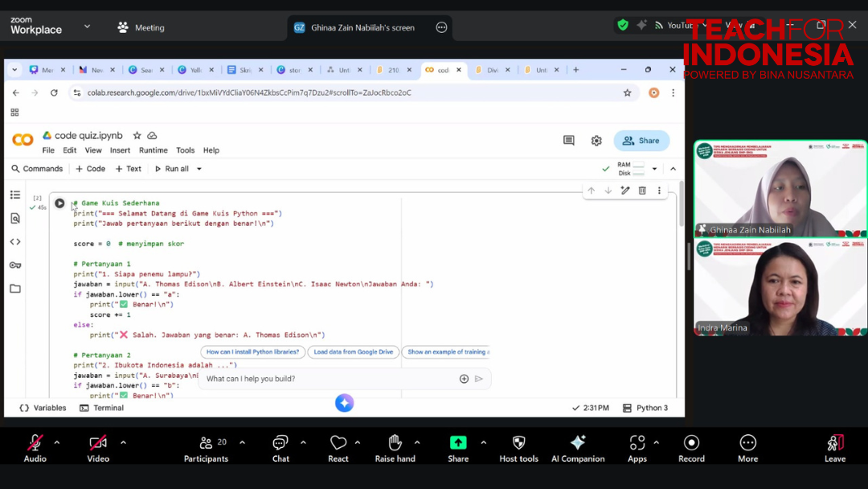Open Colab settings gear icon
Image resolution: width=868 pixels, height=489 pixels.
596,141
